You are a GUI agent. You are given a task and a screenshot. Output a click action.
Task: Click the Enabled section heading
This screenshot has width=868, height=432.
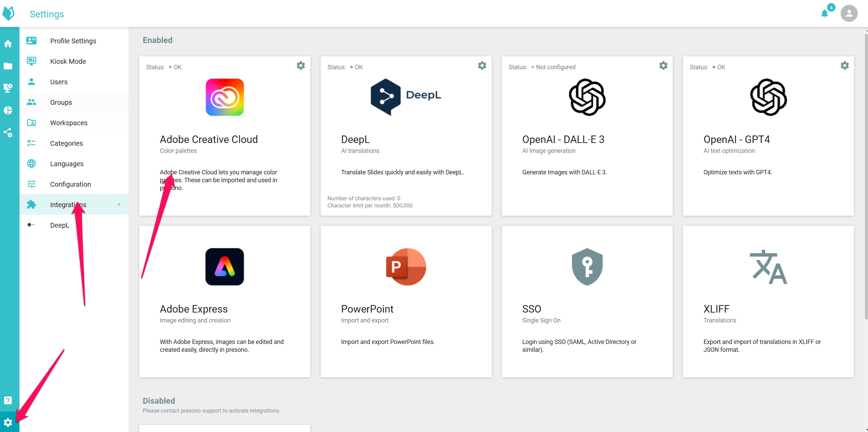[x=157, y=40]
